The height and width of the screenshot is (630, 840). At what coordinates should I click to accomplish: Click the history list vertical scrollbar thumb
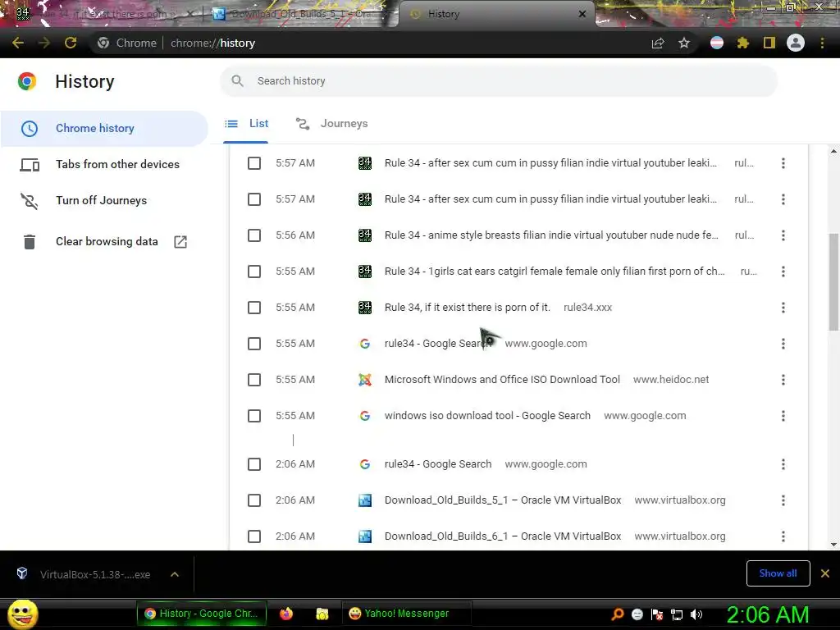[833, 282]
